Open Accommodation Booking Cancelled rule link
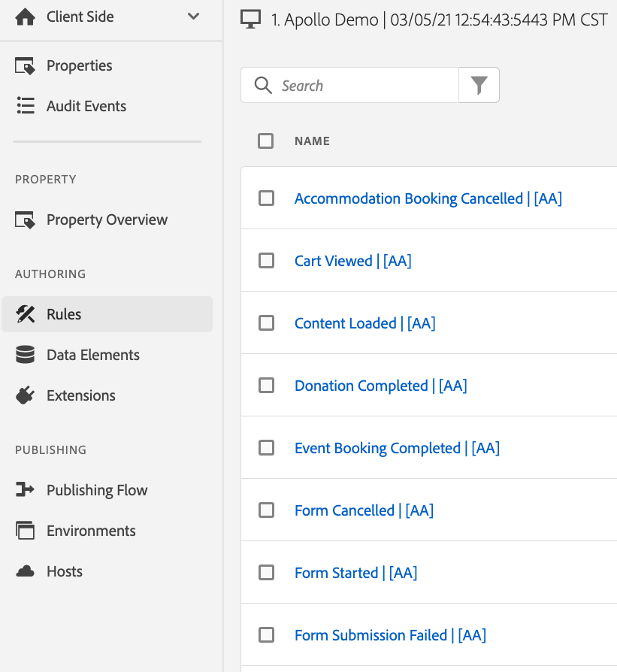This screenshot has height=672, width=617. [x=428, y=198]
